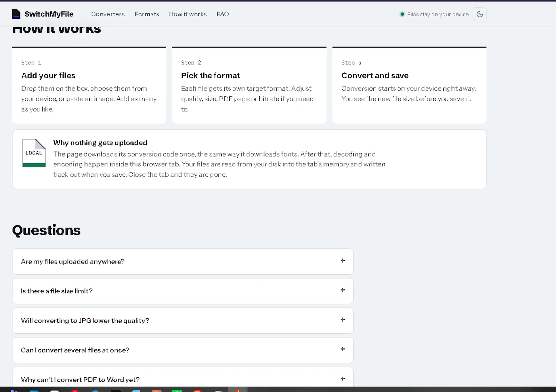Click the green LOCAL file icon
This screenshot has height=392, width=556.
point(34,153)
